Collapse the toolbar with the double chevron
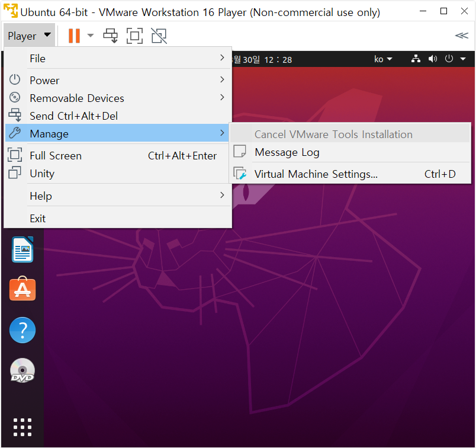Viewport: 476px width, 448px height. (461, 36)
